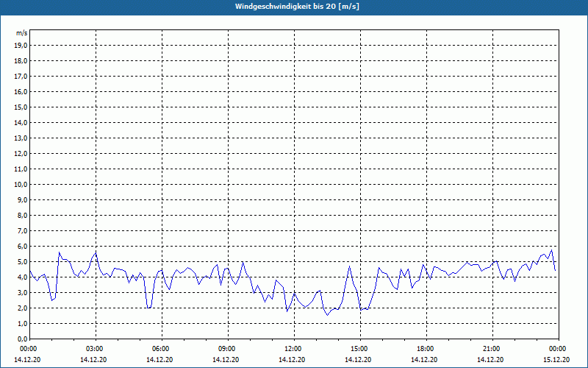Click the 14.12.20 date beneath 18:00
This screenshot has height=368, width=588.
click(x=424, y=360)
